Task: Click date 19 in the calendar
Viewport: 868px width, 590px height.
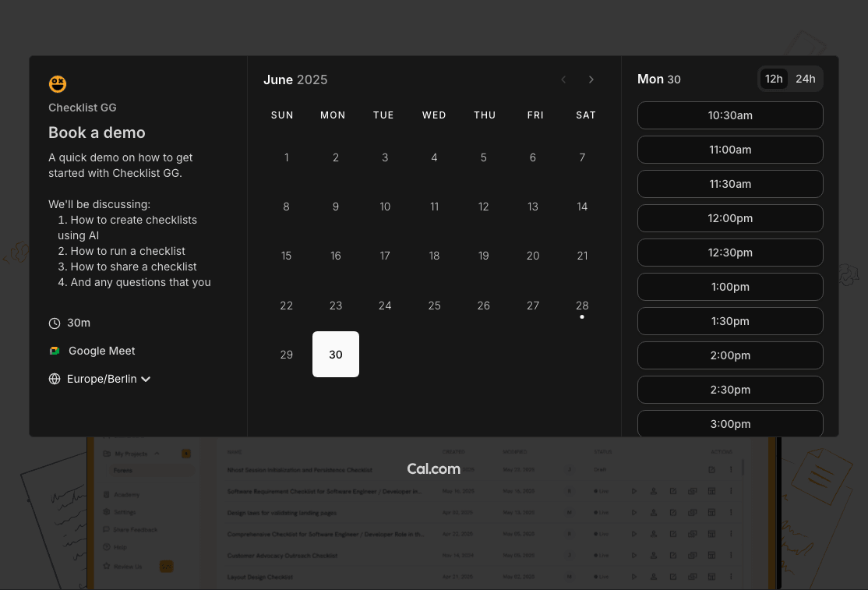Action: (x=484, y=256)
